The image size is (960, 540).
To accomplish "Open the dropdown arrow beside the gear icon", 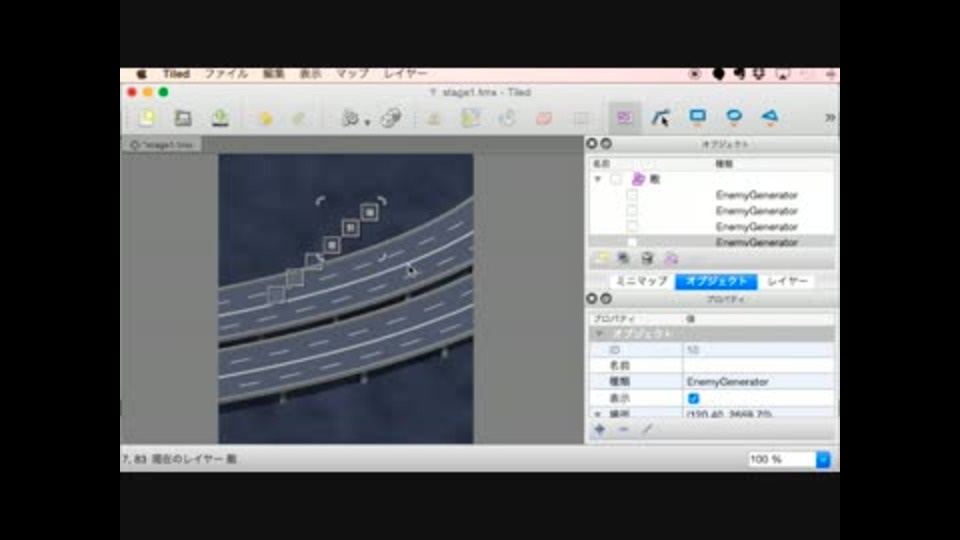I will 367,122.
